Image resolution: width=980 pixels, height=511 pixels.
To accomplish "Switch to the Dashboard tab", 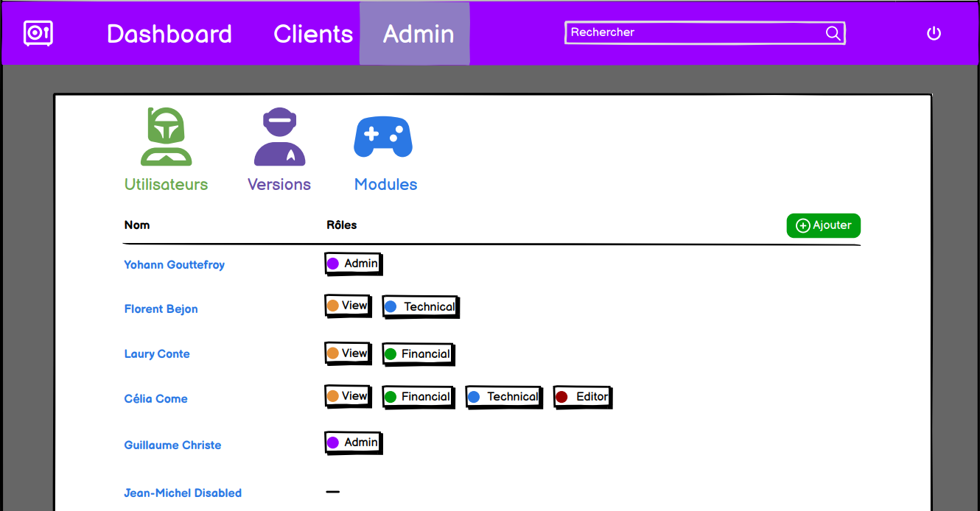I will (x=169, y=34).
